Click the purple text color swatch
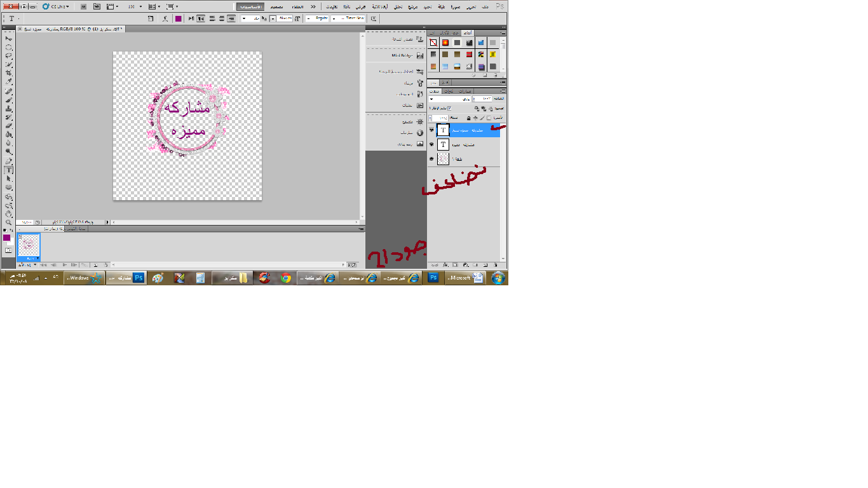868x488 pixels. [x=179, y=19]
